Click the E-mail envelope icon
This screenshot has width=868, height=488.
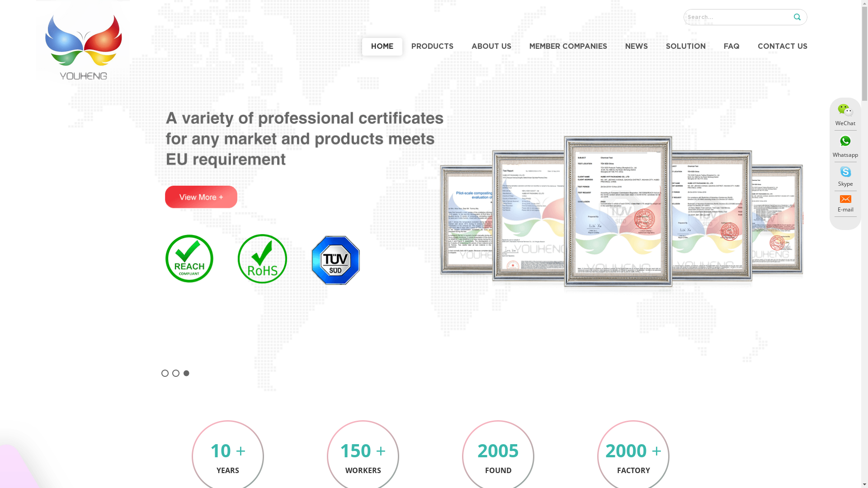coord(845,200)
